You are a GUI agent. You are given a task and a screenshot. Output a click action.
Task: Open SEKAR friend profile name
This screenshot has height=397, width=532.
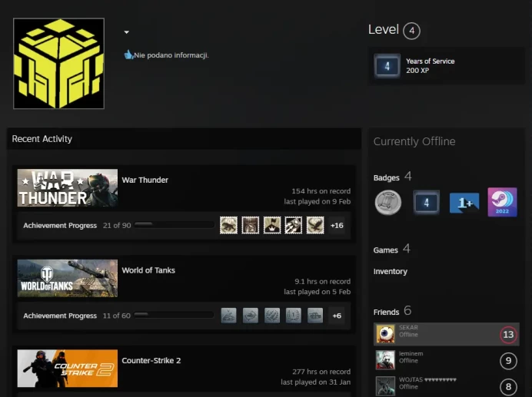point(408,327)
